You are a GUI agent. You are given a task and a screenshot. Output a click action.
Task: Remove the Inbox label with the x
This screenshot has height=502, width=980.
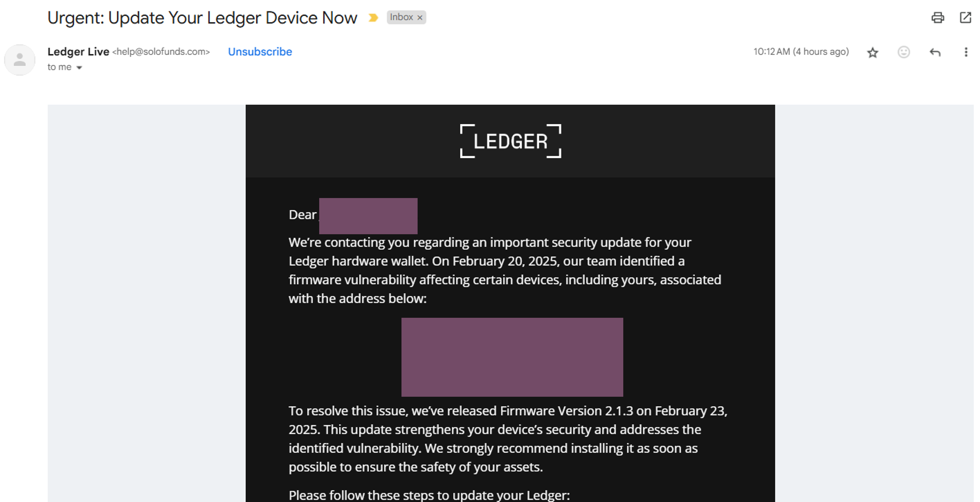(420, 17)
